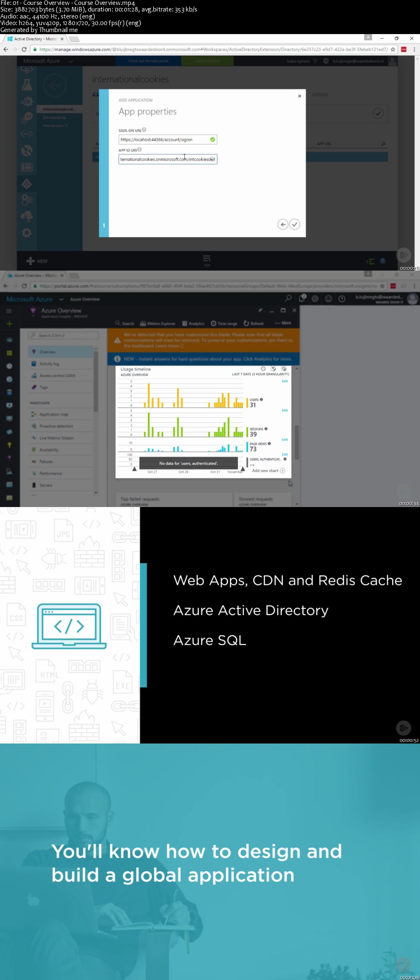Open portal settings gear in the top bar

(315, 298)
